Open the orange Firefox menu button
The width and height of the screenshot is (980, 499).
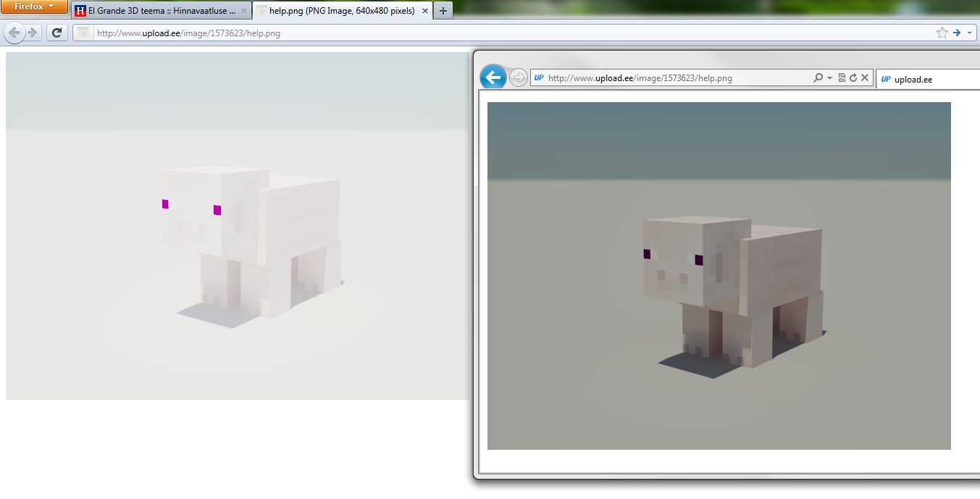(35, 7)
